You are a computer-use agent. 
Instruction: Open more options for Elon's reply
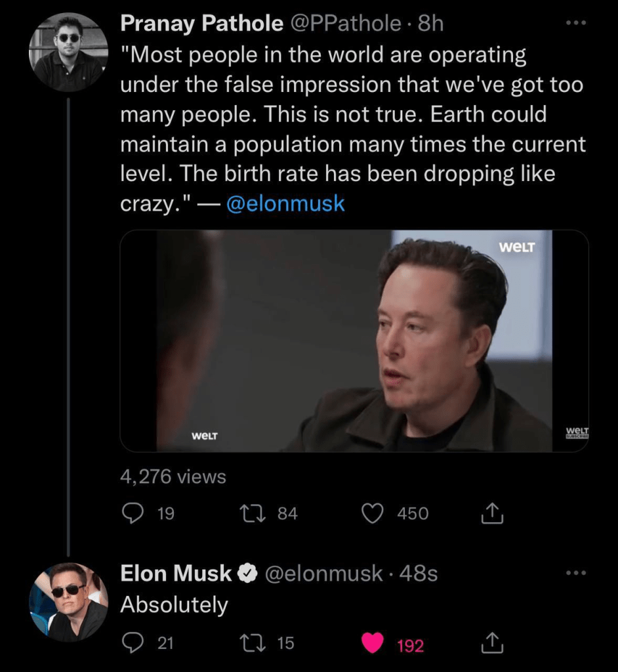pos(576,574)
